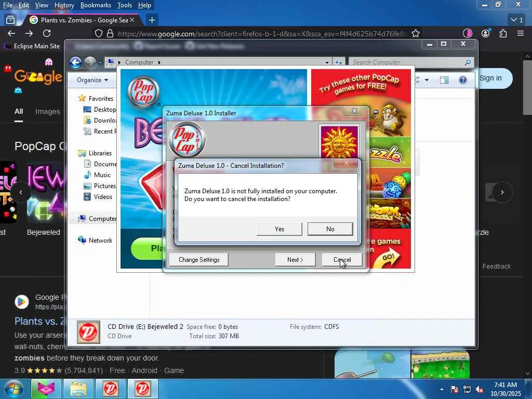Image resolution: width=532 pixels, height=399 pixels.
Task: Click the next carousel arrow
Action: pos(502,192)
